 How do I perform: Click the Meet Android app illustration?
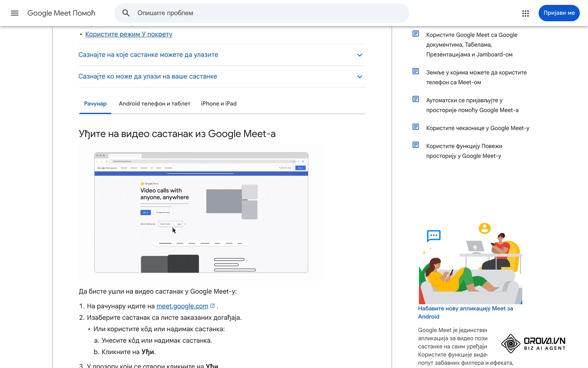tap(470, 263)
